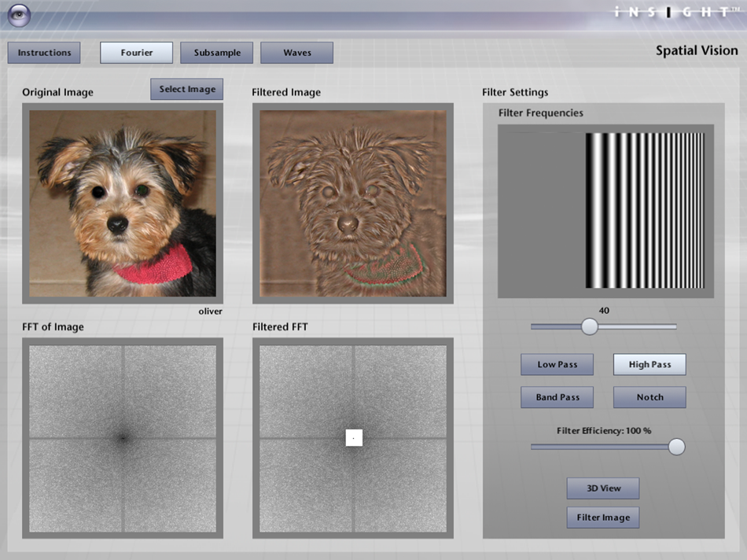Click the original dog photo
This screenshot has height=560, width=747.
(x=123, y=203)
